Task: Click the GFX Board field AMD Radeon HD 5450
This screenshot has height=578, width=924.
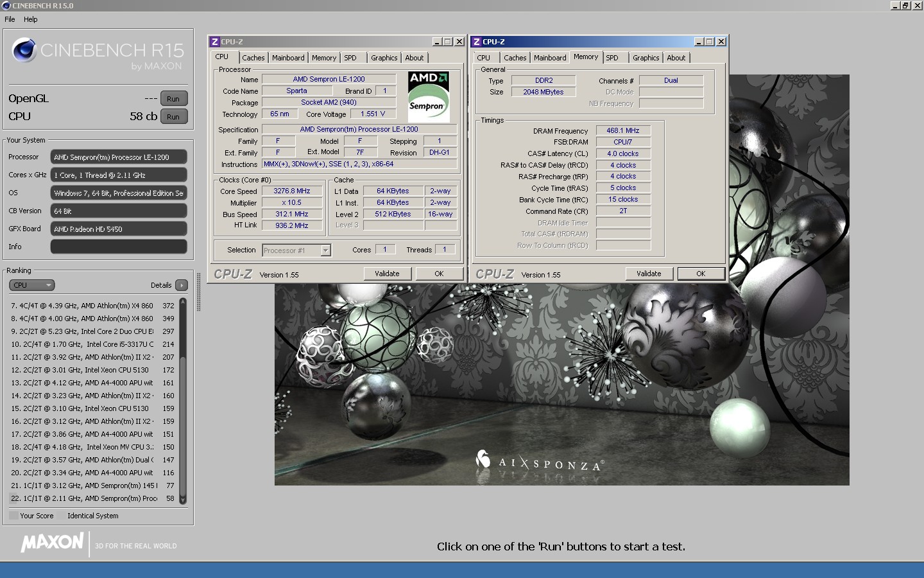Action: pos(119,229)
